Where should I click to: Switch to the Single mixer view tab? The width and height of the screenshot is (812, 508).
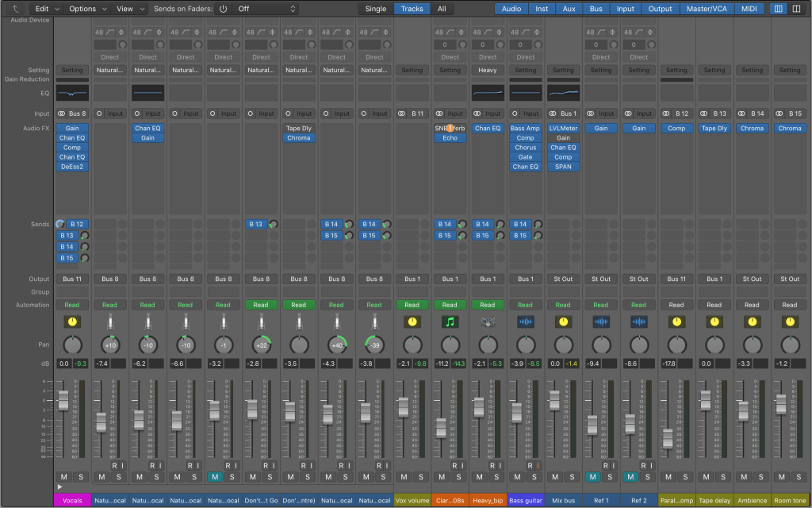point(376,9)
